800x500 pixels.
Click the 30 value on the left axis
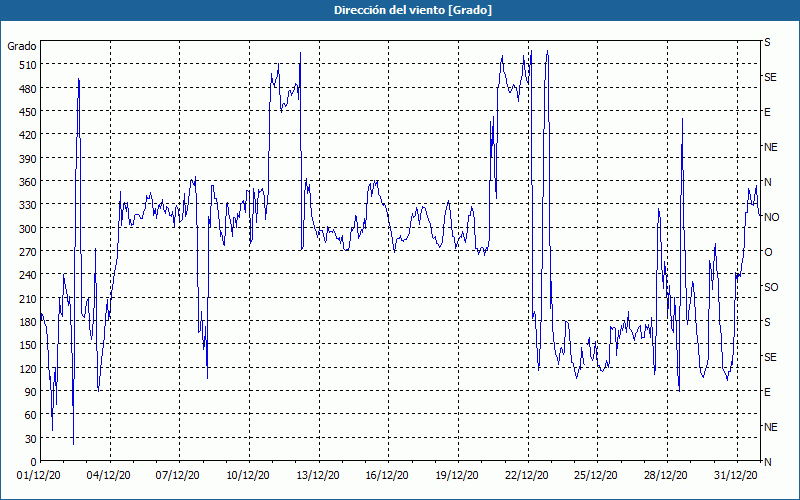pyautogui.click(x=30, y=439)
